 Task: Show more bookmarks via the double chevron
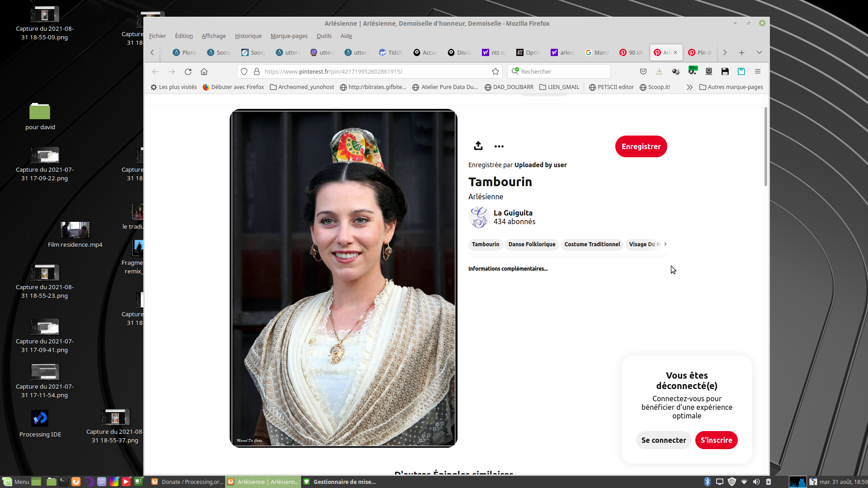click(689, 87)
